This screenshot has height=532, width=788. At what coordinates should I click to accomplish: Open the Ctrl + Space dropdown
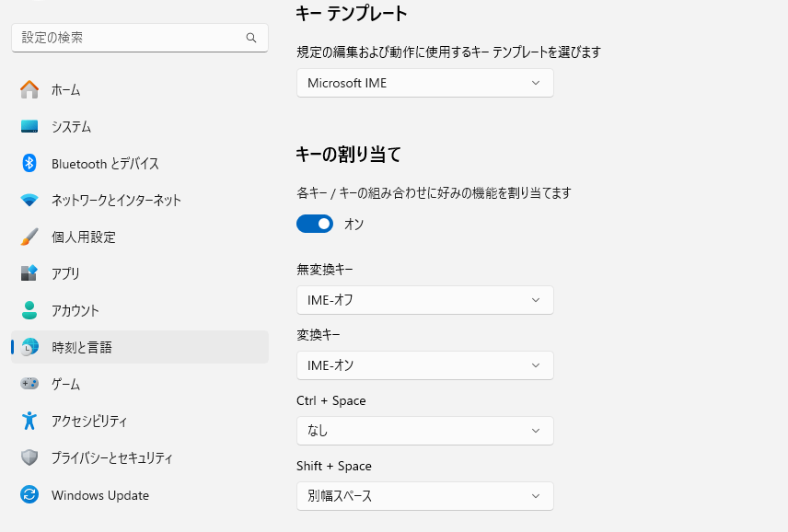click(x=424, y=431)
